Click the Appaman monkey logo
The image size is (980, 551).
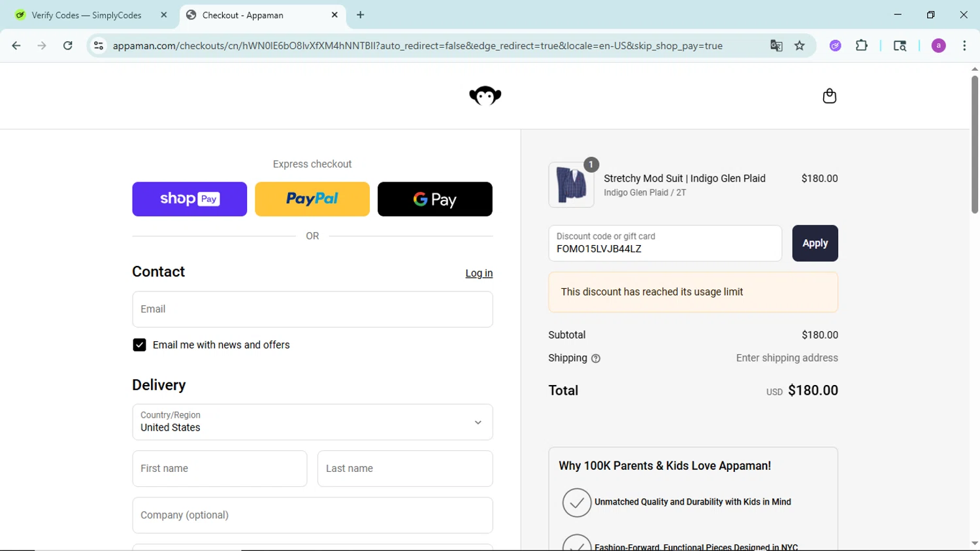pyautogui.click(x=485, y=96)
